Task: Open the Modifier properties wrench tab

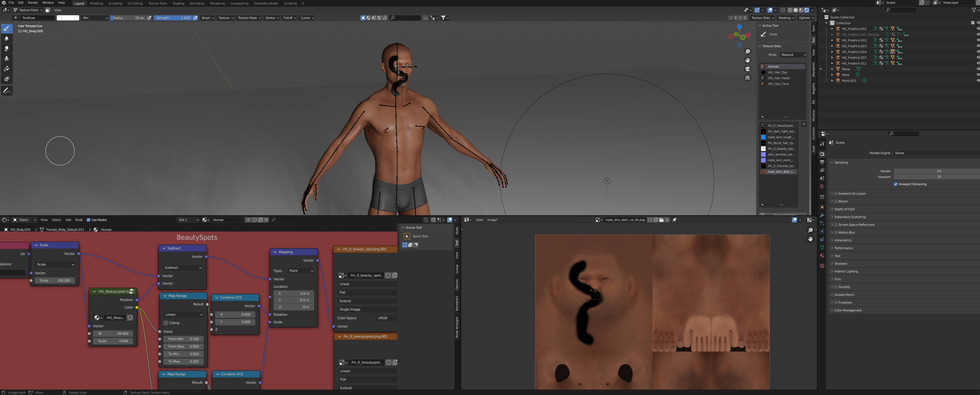Action: 822,216
